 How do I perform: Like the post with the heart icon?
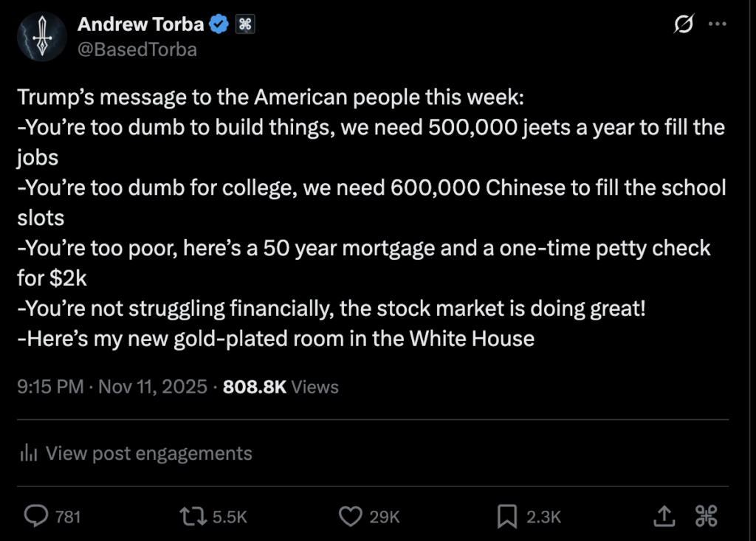pyautogui.click(x=349, y=516)
